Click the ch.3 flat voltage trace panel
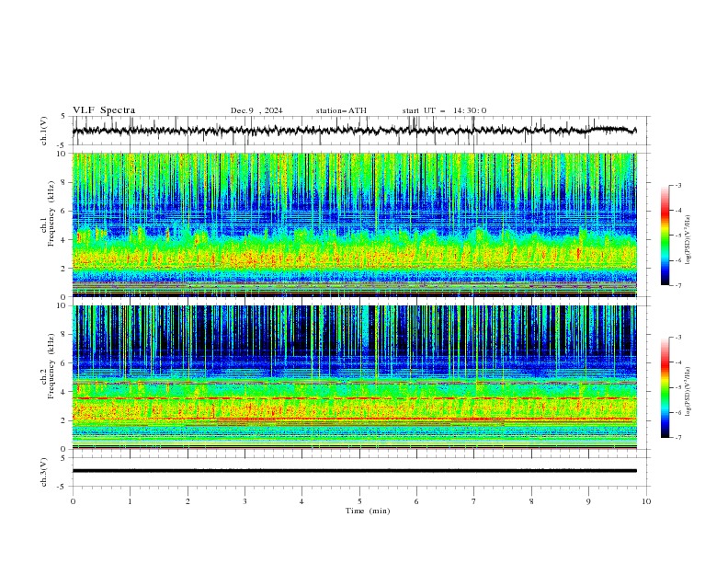728x563 pixels. point(361,472)
